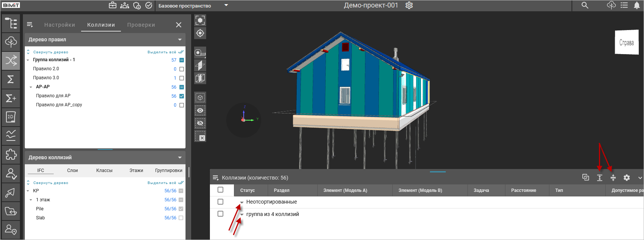644x240 pixels.
Task: Open the 2D drawing sidebar icon
Action: 11,117
